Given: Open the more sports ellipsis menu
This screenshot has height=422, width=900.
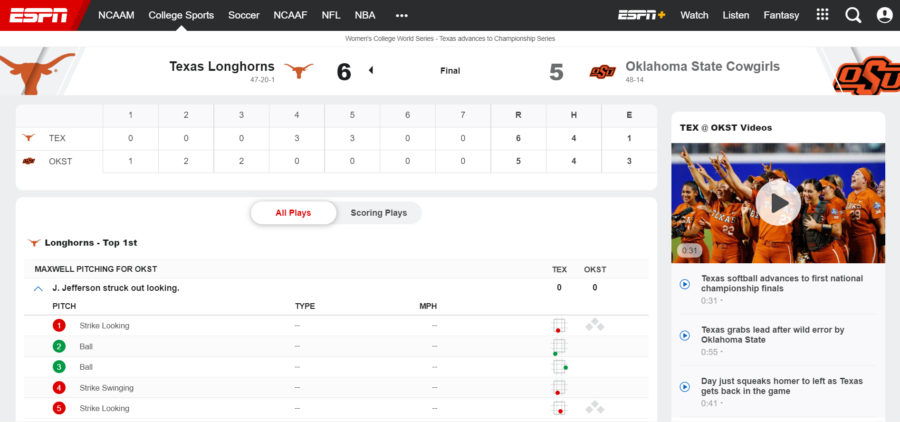Looking at the screenshot, I should tap(402, 16).
